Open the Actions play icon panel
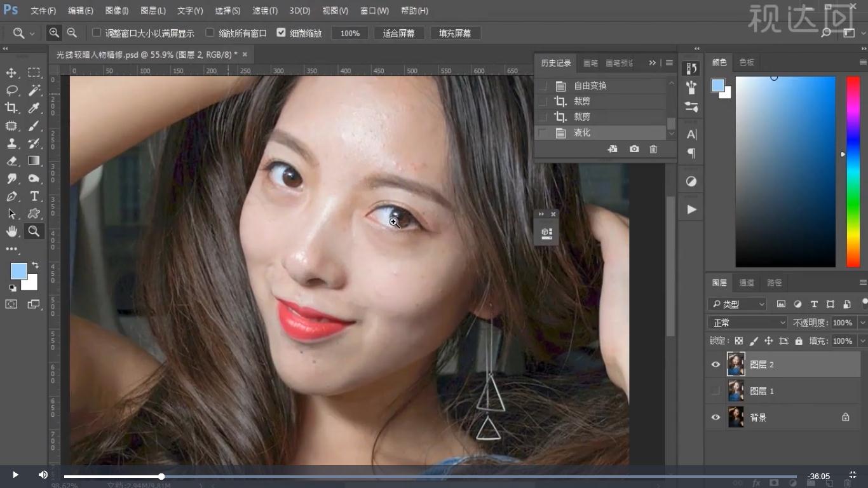 tap(691, 210)
